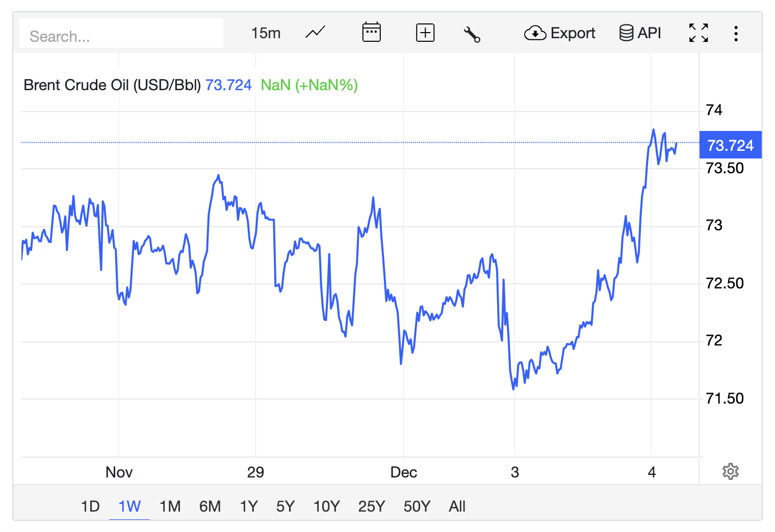Viewport: 775px width, 532px height.
Task: Click the 73.724 price value in header
Action: [x=228, y=85]
